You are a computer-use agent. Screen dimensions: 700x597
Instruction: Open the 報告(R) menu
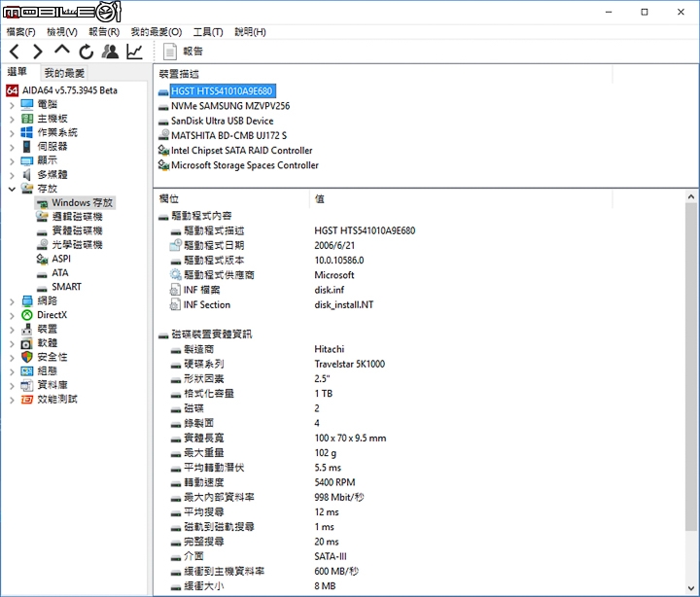point(104,32)
